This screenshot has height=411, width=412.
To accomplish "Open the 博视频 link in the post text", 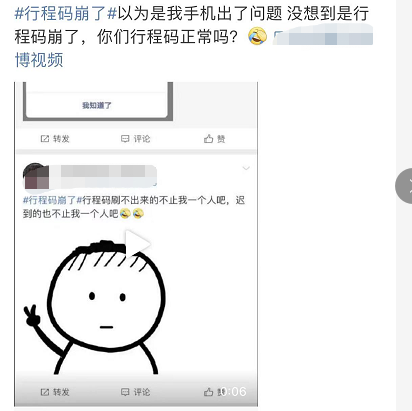I will [39, 60].
